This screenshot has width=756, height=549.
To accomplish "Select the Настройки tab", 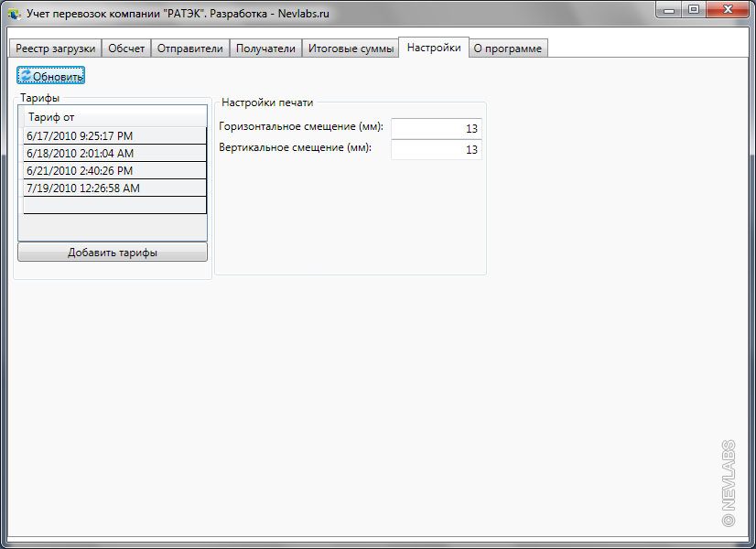I will pos(434,48).
